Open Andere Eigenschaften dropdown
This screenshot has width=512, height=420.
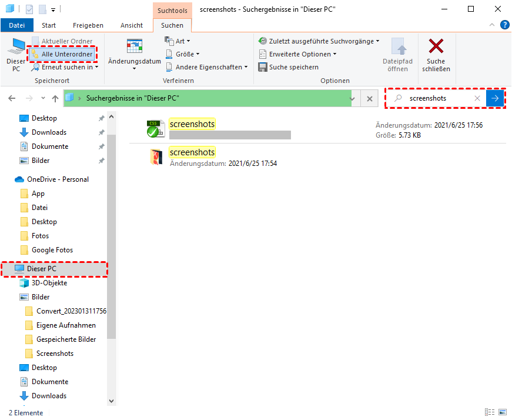tap(207, 67)
